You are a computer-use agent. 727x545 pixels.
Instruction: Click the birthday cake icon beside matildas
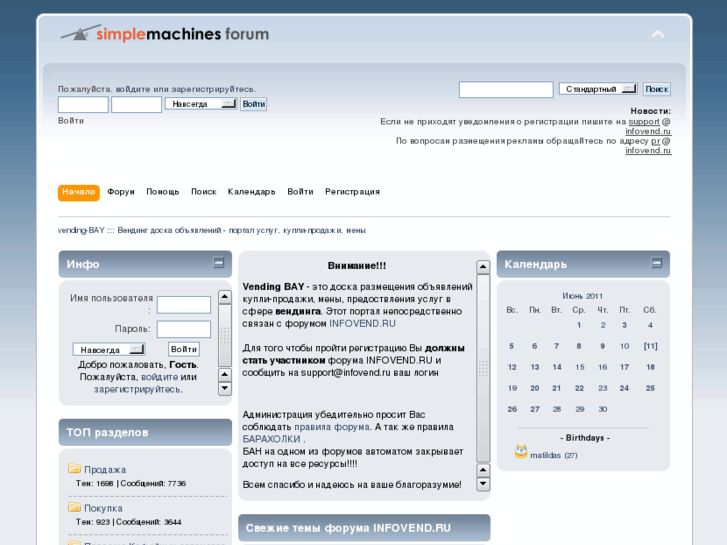point(521,451)
